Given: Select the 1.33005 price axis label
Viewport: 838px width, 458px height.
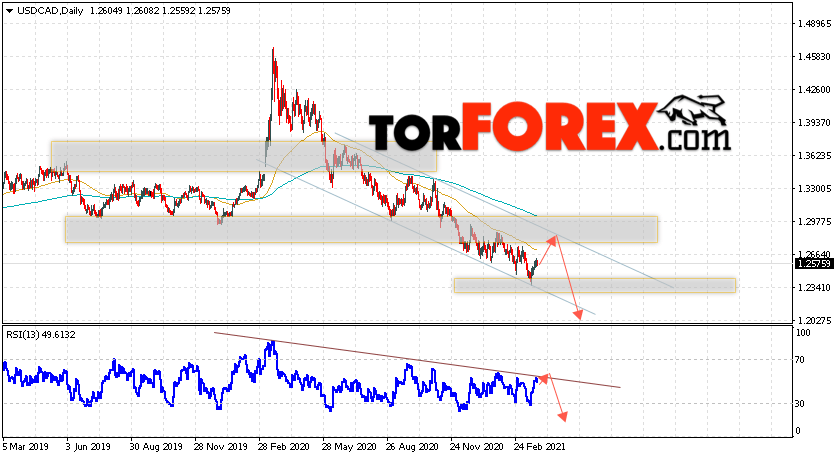Looking at the screenshot, I should click(815, 189).
